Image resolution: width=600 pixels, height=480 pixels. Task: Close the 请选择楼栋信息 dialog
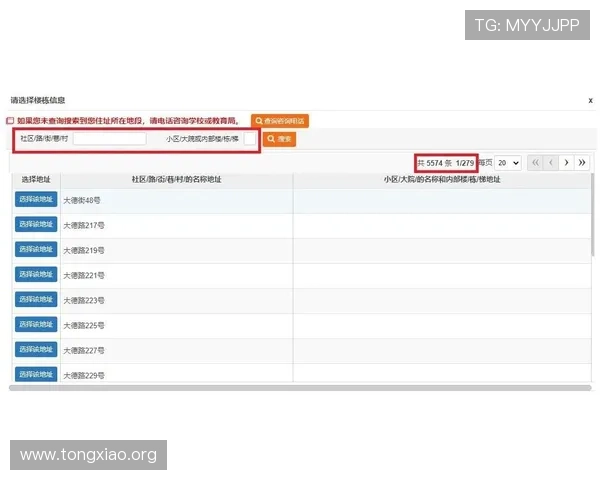[x=590, y=100]
